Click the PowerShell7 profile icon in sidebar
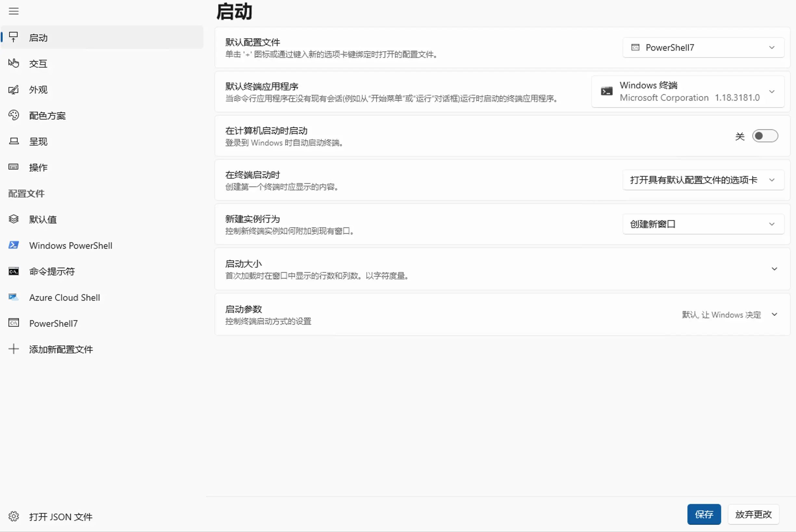This screenshot has height=532, width=796. pos(14,323)
